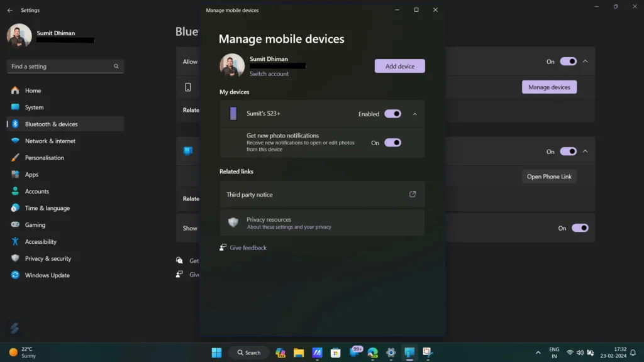The height and width of the screenshot is (362, 644).
Task: Open Gaming settings
Action: (65, 225)
